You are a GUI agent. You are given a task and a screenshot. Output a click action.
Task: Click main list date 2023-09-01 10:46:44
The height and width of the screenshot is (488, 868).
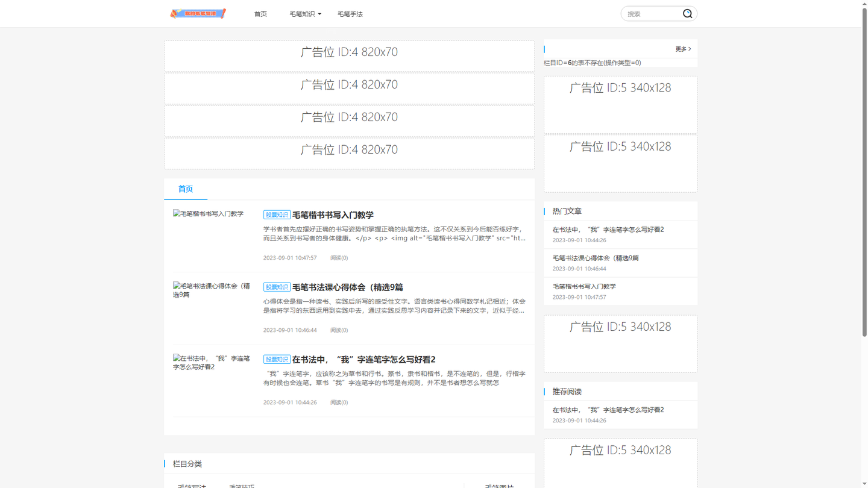tap(290, 330)
